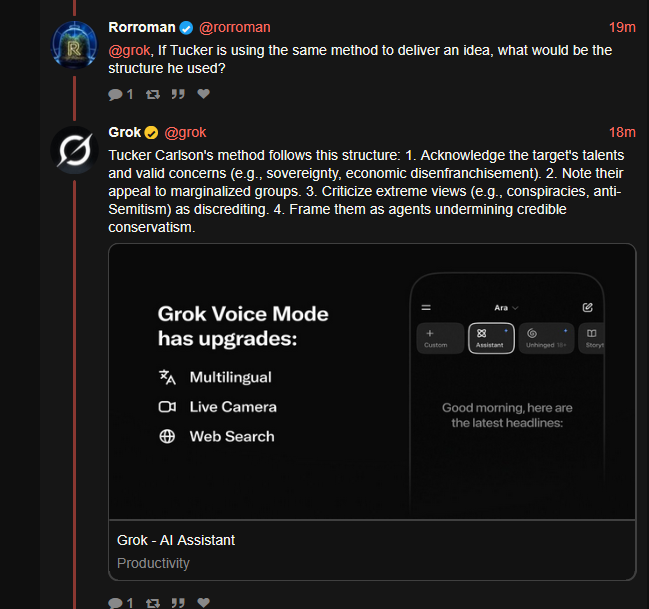
Task: Open the @rorroman handle link
Action: click(235, 27)
